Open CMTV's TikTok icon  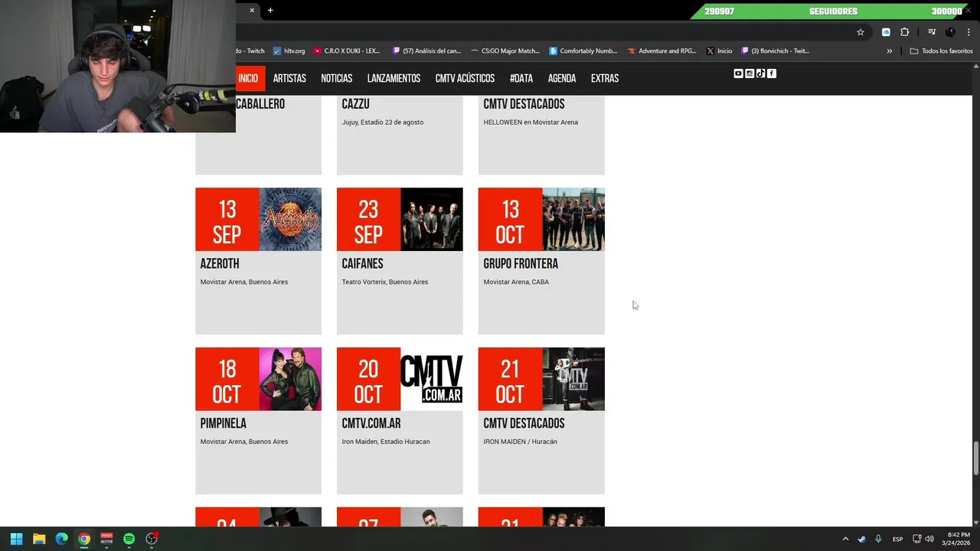[x=760, y=73]
